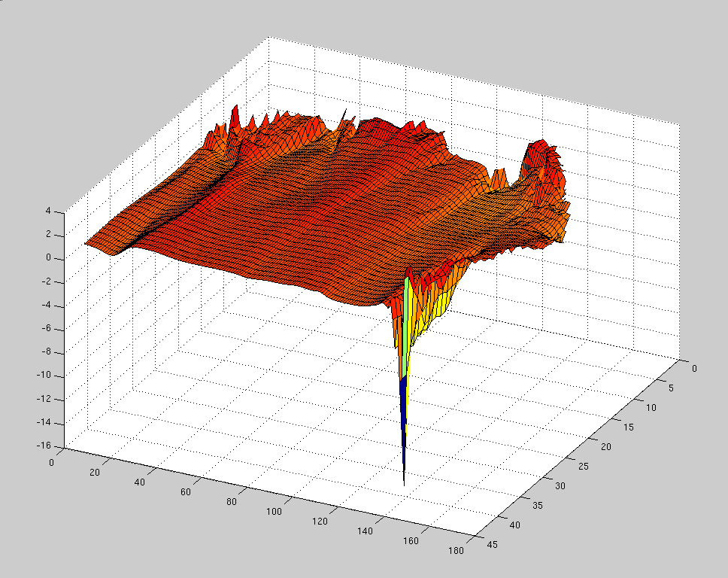Click the 15 tick label on the right axis
Viewport: 728px width, 578px height.
(x=630, y=427)
